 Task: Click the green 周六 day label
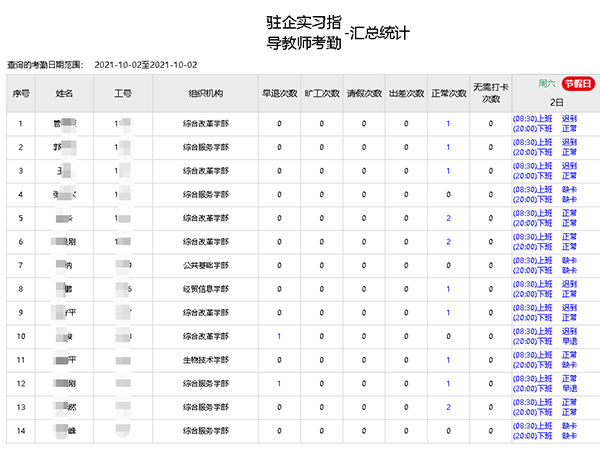[x=547, y=84]
